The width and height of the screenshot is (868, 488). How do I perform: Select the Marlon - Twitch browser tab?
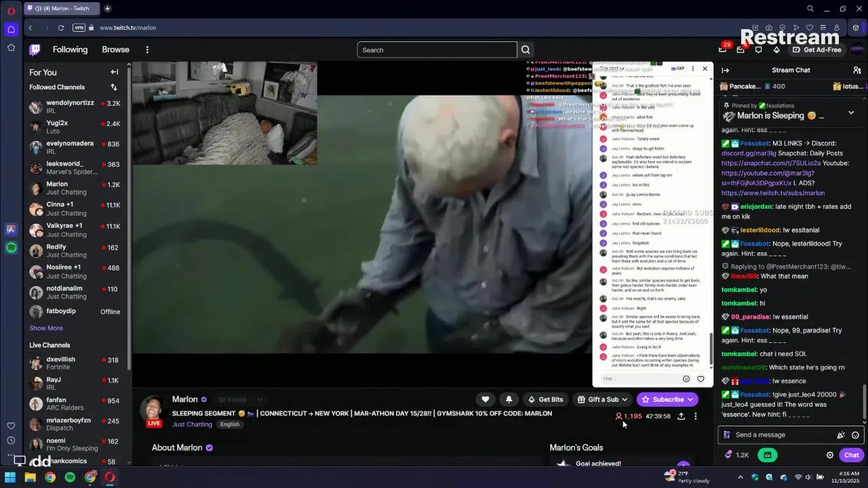pyautogui.click(x=62, y=9)
